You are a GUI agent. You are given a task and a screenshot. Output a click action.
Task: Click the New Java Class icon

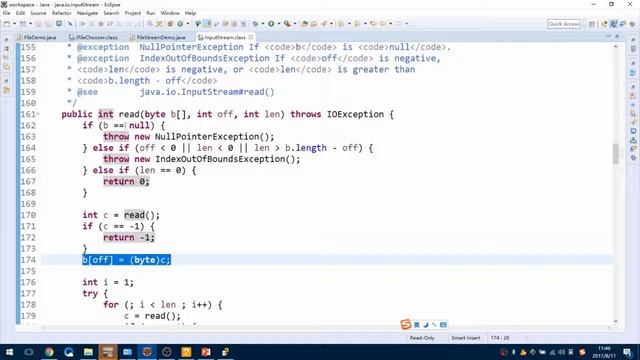(180, 24)
